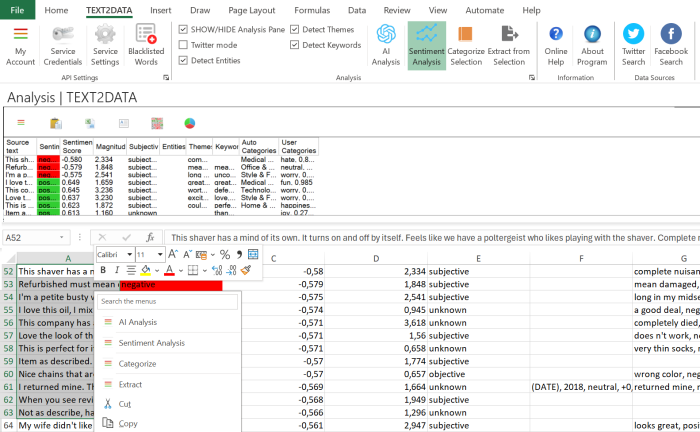700x432 pixels.
Task: Increase decimal places in mini toolbar
Action: point(217,270)
